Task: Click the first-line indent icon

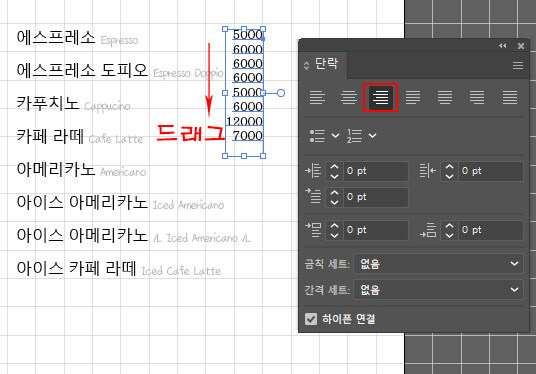Action: (x=313, y=196)
